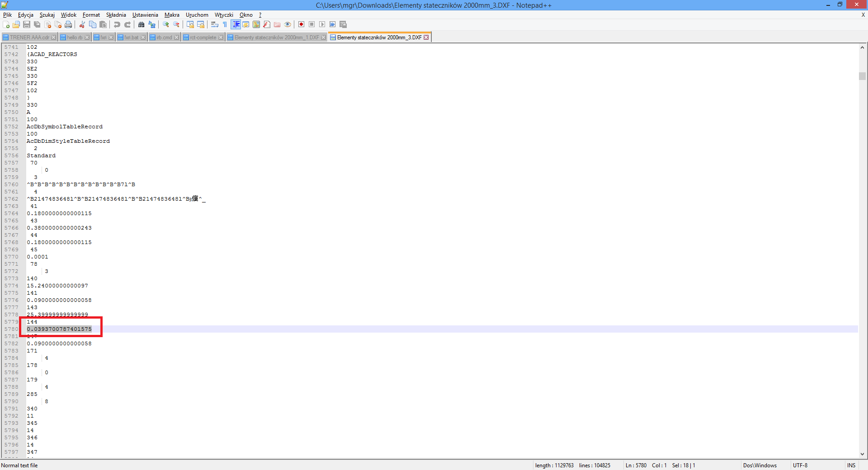Screen dimensions: 868x470
Task: Close the TRENER AAA.cdr tab
Action: click(x=54, y=38)
